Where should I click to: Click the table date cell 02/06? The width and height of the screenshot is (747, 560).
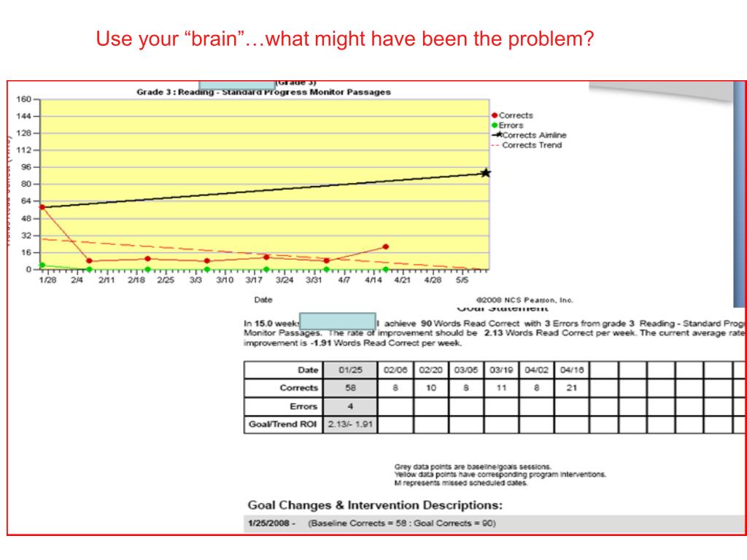395,370
